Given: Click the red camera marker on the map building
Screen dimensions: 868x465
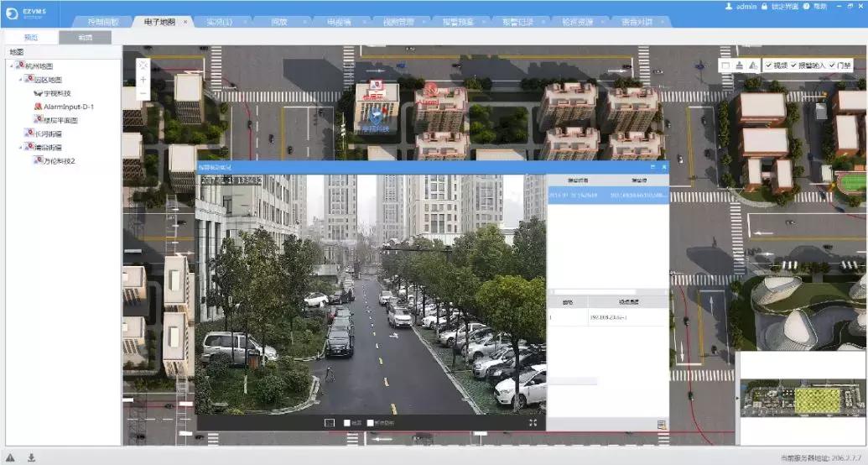Looking at the screenshot, I should coord(376,85).
